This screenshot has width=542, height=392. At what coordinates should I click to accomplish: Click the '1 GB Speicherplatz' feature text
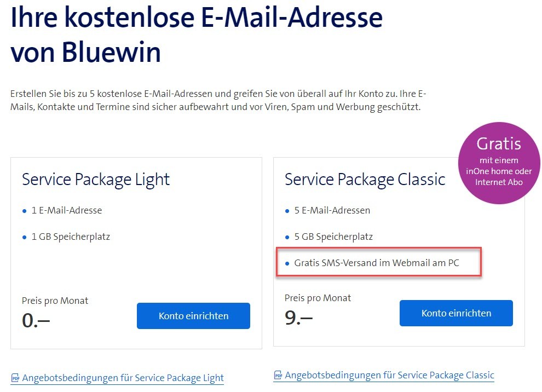click(71, 237)
